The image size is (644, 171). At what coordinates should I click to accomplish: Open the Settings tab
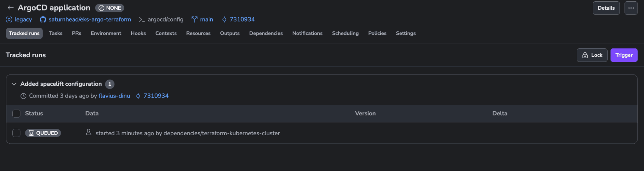click(406, 33)
